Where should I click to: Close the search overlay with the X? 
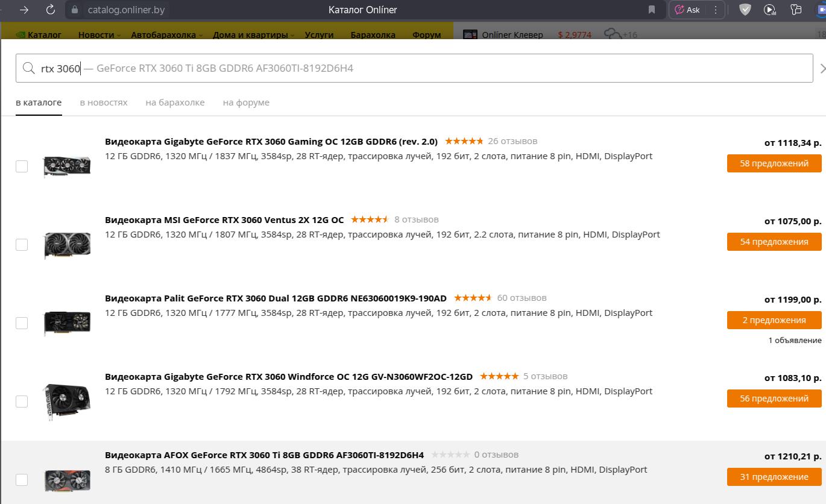[x=822, y=69]
